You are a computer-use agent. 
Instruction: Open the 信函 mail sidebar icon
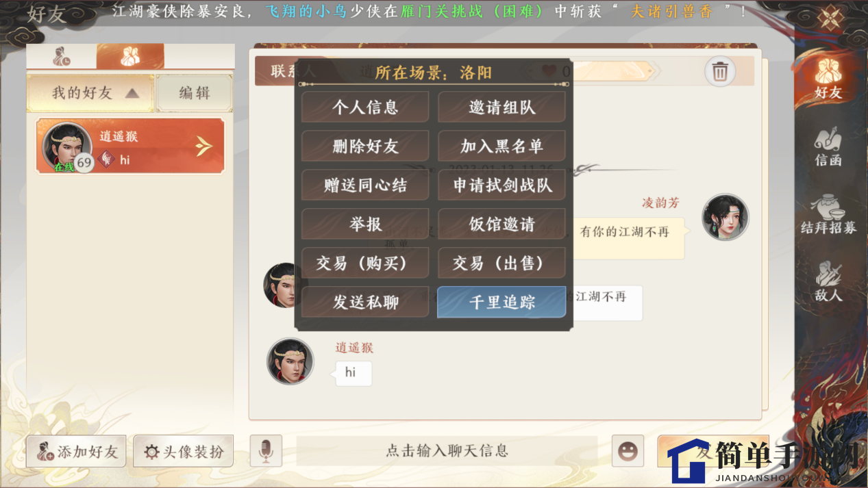coord(828,146)
